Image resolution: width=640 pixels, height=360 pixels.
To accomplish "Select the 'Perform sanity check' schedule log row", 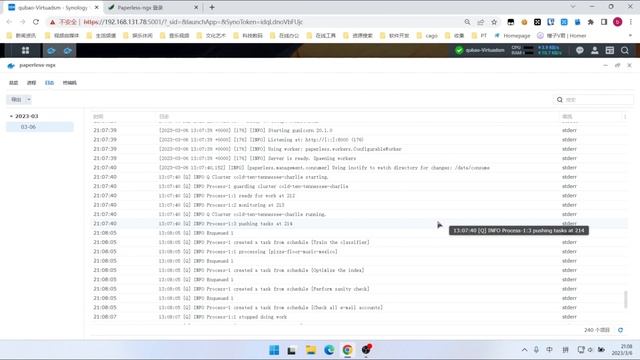I will [359, 289].
